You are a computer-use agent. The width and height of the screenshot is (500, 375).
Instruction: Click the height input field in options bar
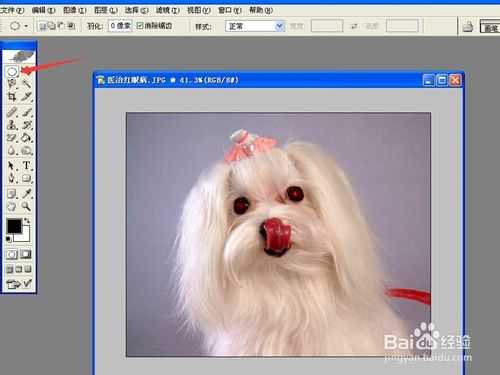(x=402, y=26)
